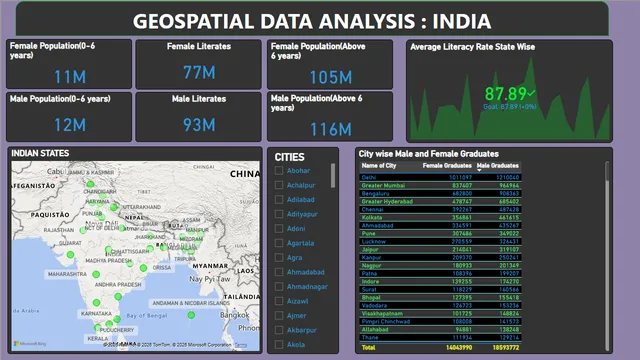Screen dimensions: 640x360
Task: Click the Ahmadabad table row name
Action: click(377, 225)
